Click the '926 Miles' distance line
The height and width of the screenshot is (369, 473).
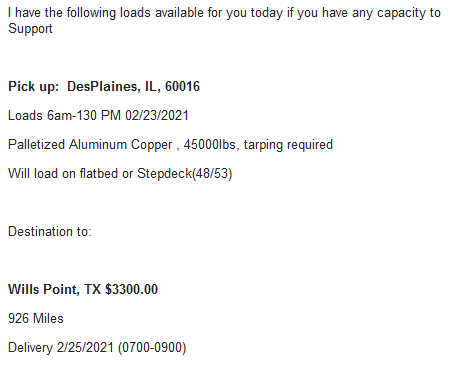(36, 318)
